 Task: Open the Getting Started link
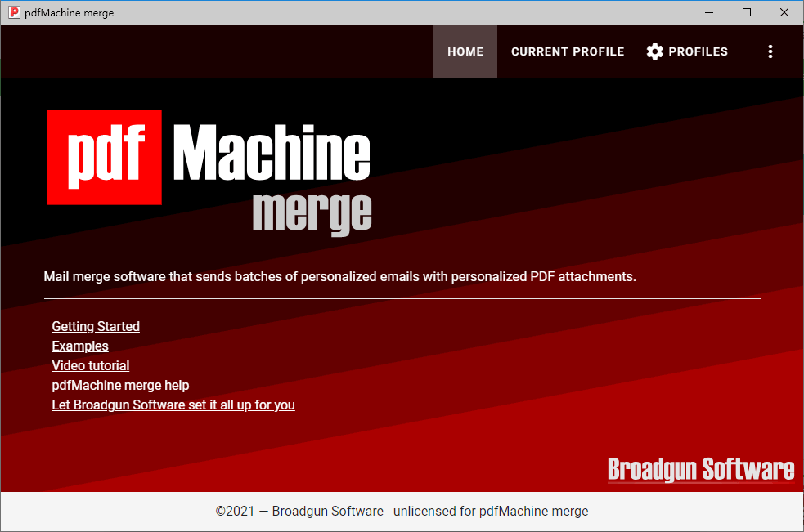tap(96, 327)
